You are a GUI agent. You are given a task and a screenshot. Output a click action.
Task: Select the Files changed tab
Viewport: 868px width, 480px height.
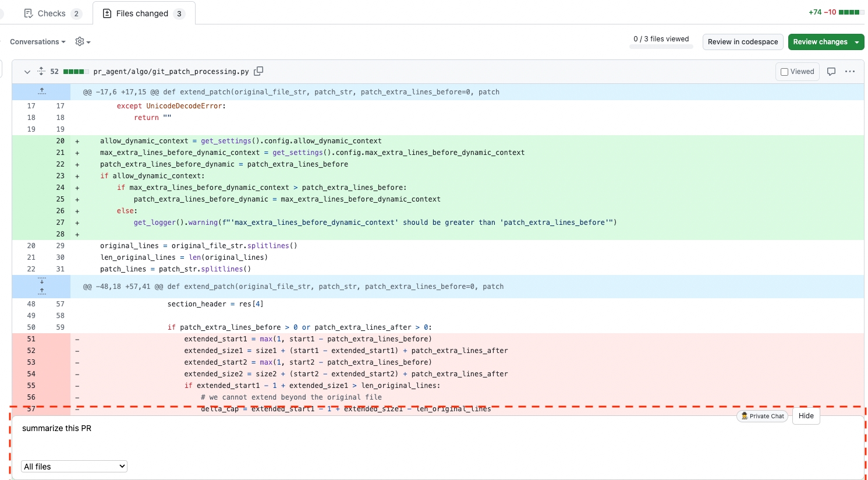tap(143, 13)
